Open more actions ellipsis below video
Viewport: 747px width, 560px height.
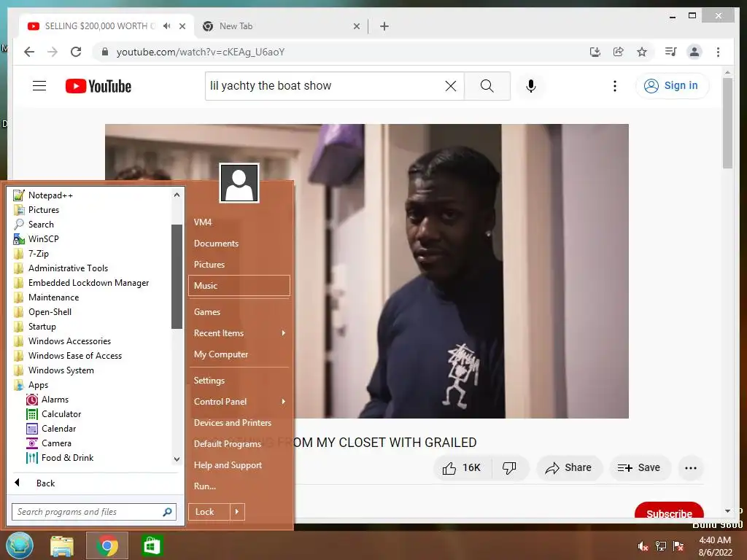coord(690,467)
